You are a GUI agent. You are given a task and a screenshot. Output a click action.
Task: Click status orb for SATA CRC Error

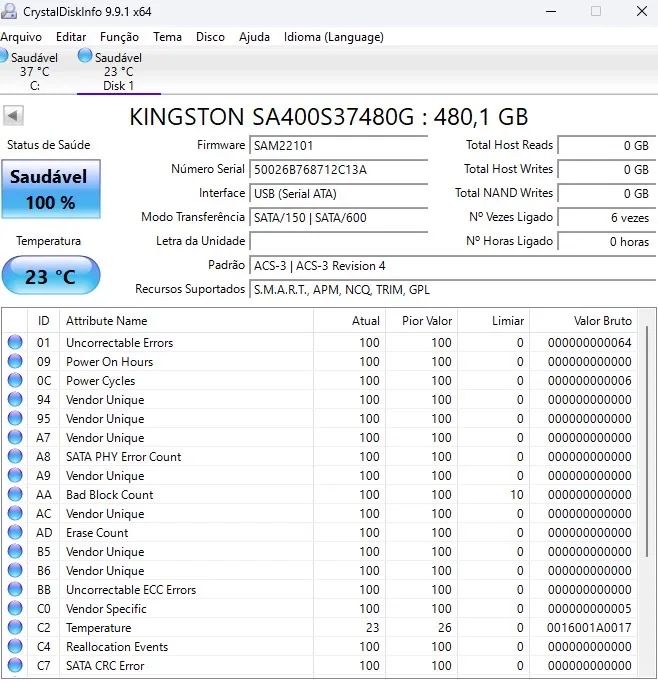[x=15, y=665]
